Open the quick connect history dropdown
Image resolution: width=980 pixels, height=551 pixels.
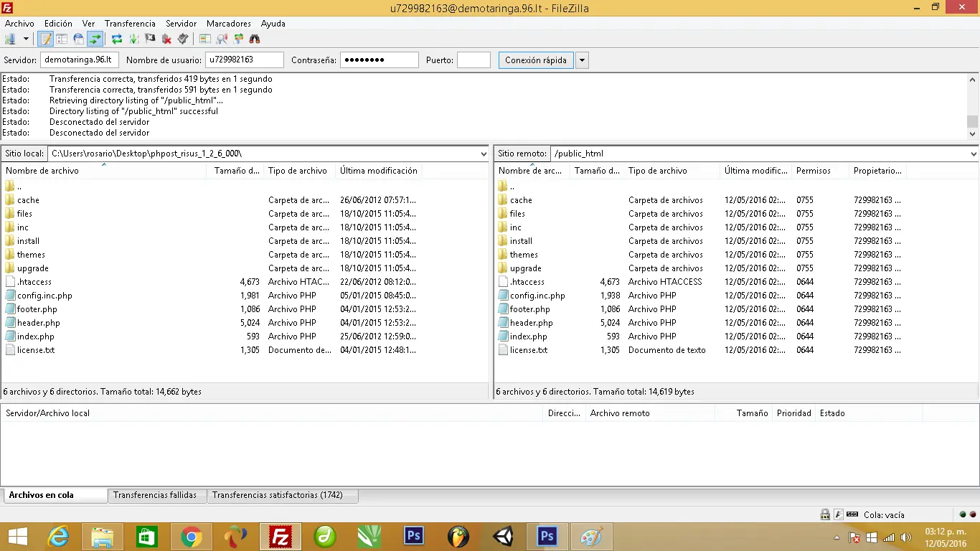(x=583, y=60)
